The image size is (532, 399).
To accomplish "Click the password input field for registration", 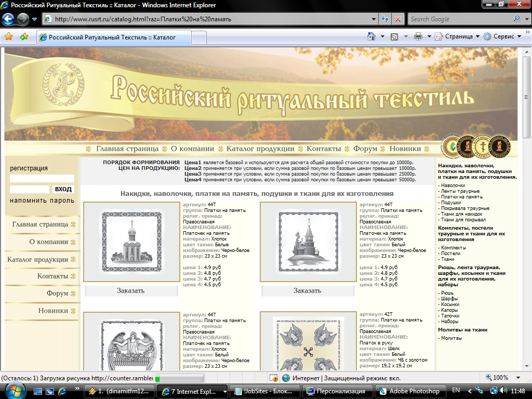I will 31,189.
